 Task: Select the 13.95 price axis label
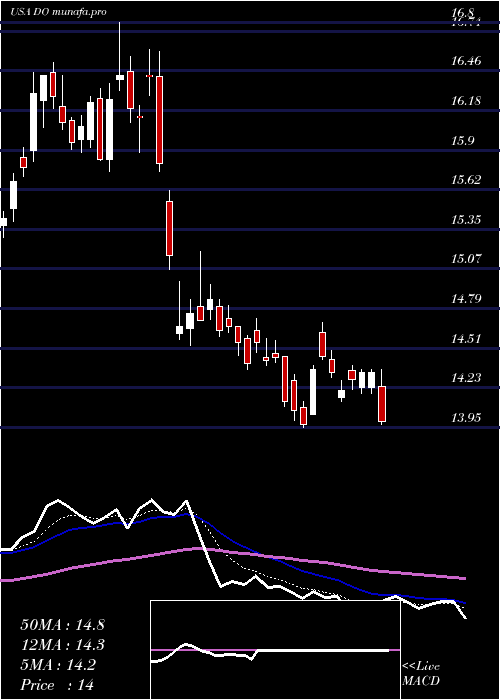pyautogui.click(x=466, y=418)
